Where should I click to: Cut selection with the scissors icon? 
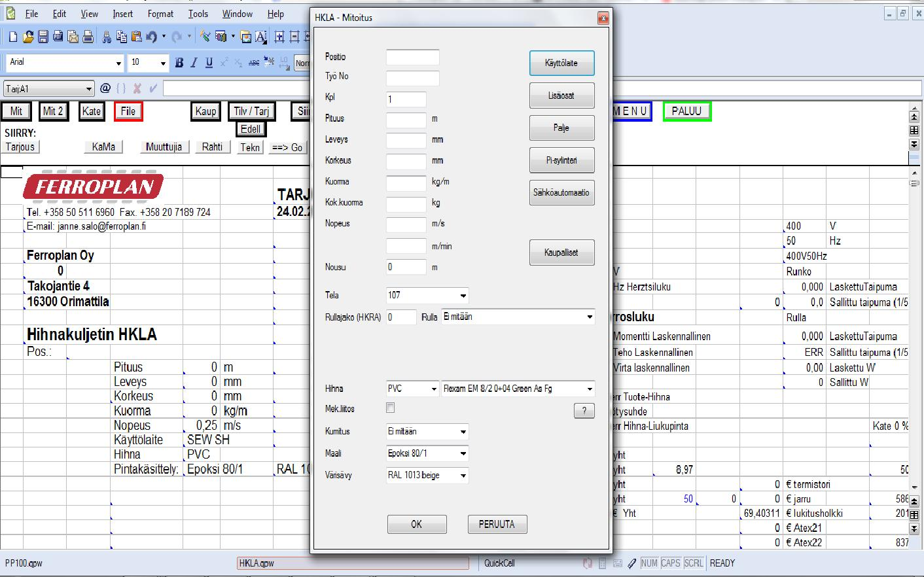[107, 37]
